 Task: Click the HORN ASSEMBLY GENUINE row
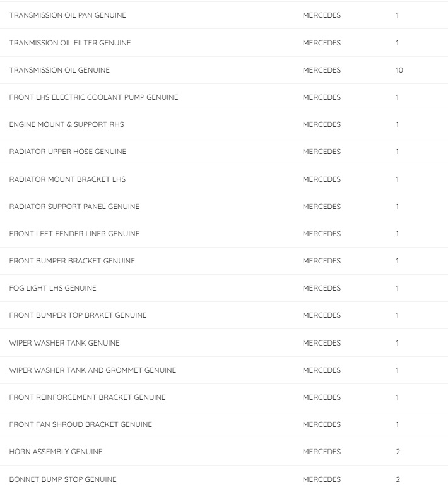[56, 452]
